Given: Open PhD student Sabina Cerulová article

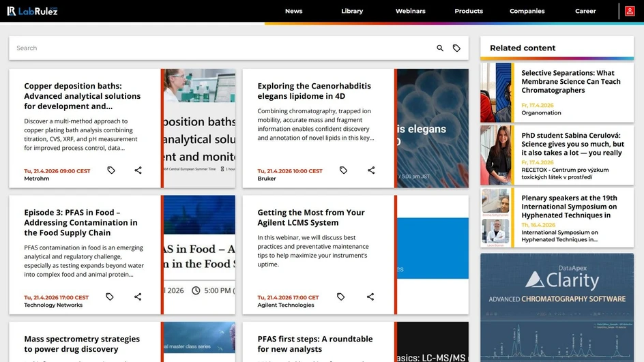Looking at the screenshot, I should click(572, 144).
